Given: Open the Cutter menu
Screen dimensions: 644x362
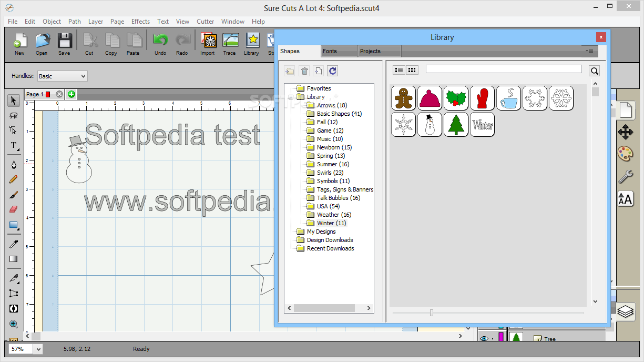Looking at the screenshot, I should [205, 22].
